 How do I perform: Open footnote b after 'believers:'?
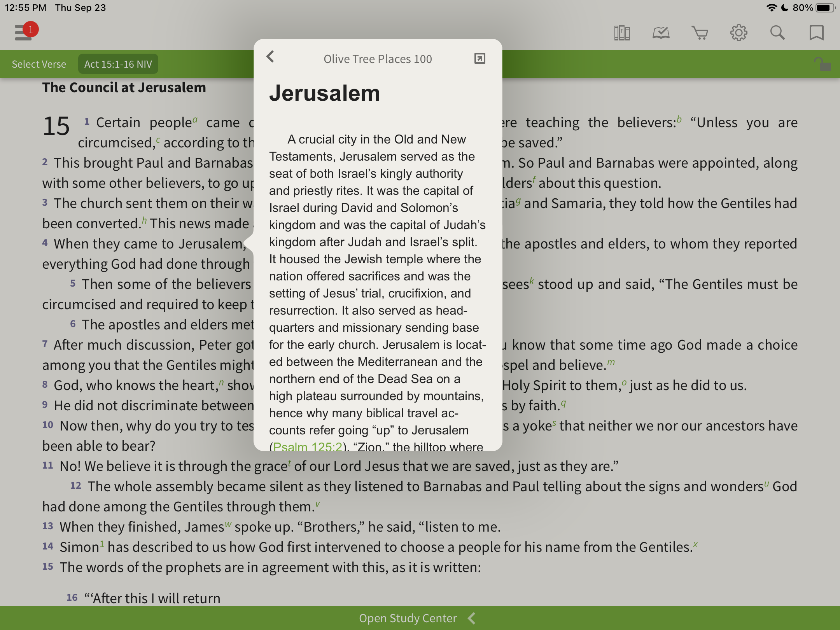click(679, 119)
